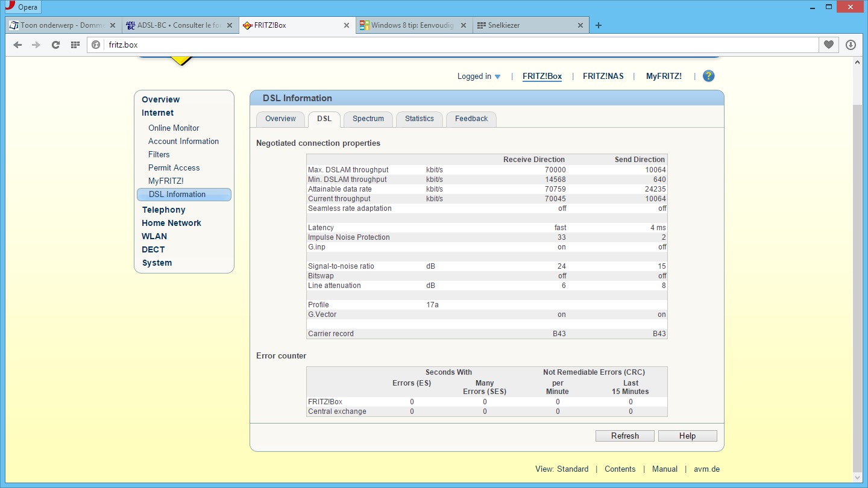Open the FRITZ!NAS link
Image resolution: width=868 pixels, height=488 pixels.
(603, 77)
